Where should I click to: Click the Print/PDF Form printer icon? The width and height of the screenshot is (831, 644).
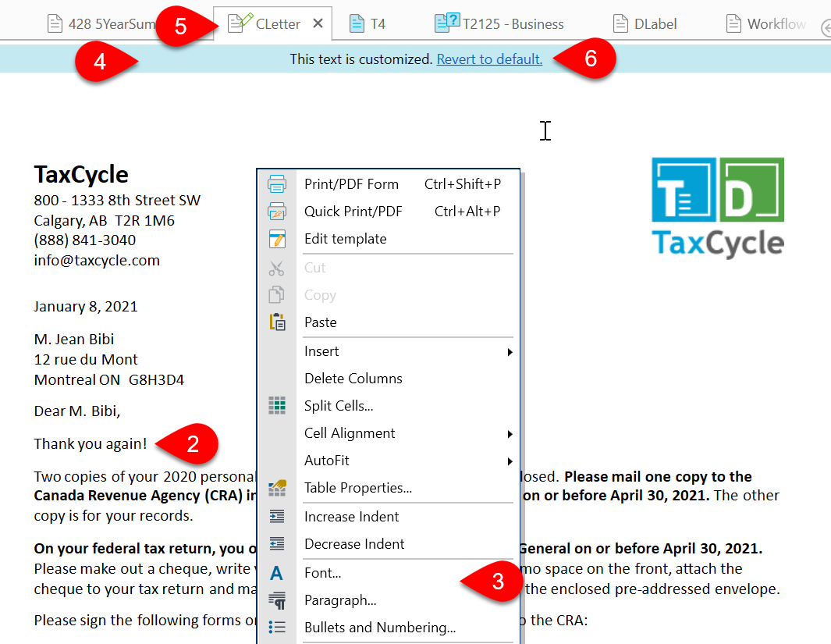click(277, 184)
